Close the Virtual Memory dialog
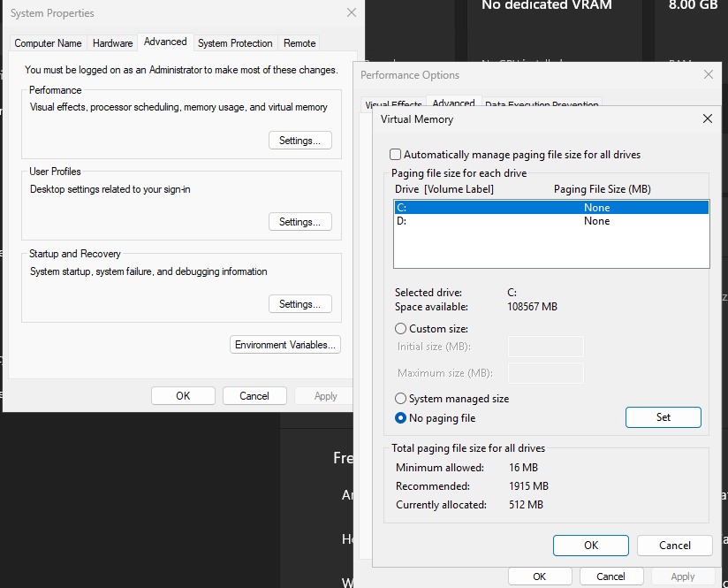This screenshot has height=588, width=728. click(x=707, y=118)
